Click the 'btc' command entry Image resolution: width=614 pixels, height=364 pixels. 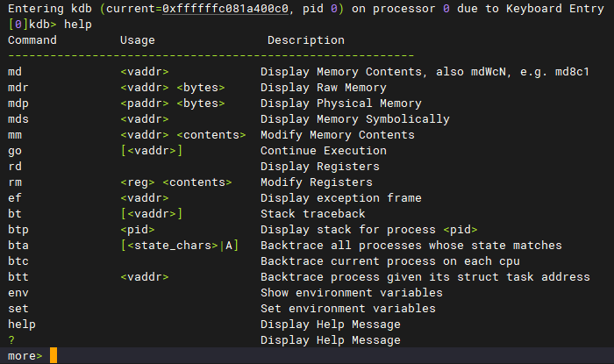click(x=18, y=261)
